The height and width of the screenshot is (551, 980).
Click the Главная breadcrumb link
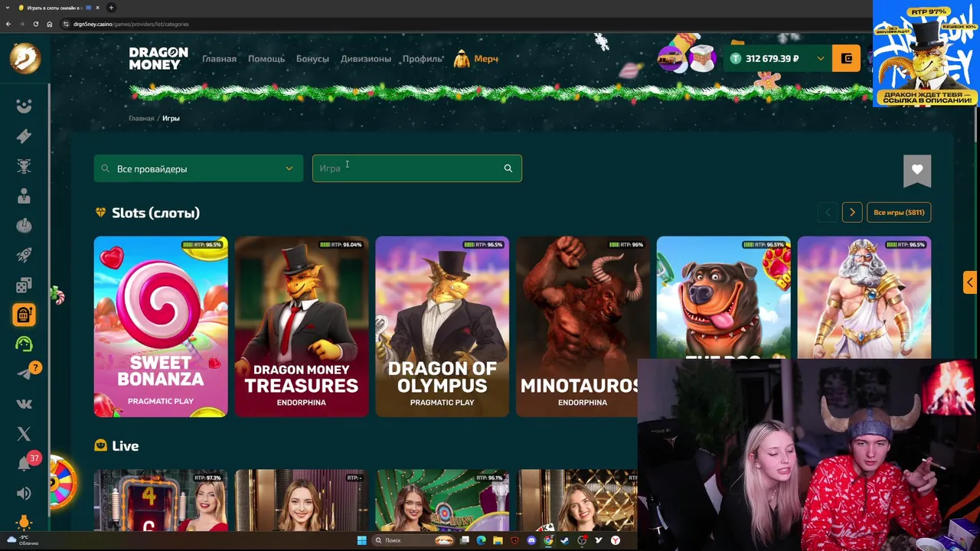pos(141,119)
